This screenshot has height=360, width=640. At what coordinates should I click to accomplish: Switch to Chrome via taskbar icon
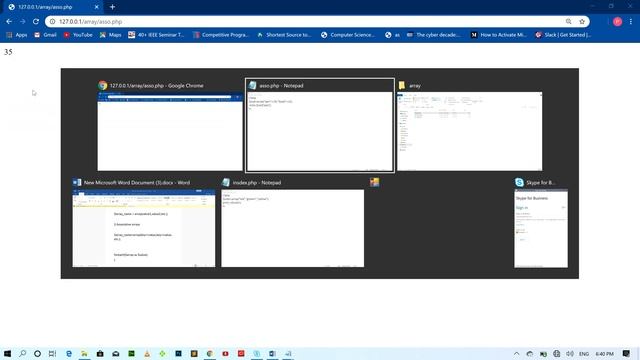click(210, 353)
